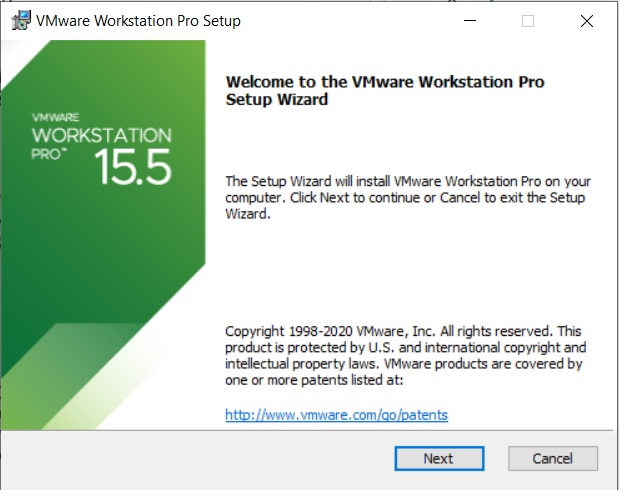The image size is (628, 498).
Task: Click the grayed-out maximize button
Action: click(x=528, y=20)
